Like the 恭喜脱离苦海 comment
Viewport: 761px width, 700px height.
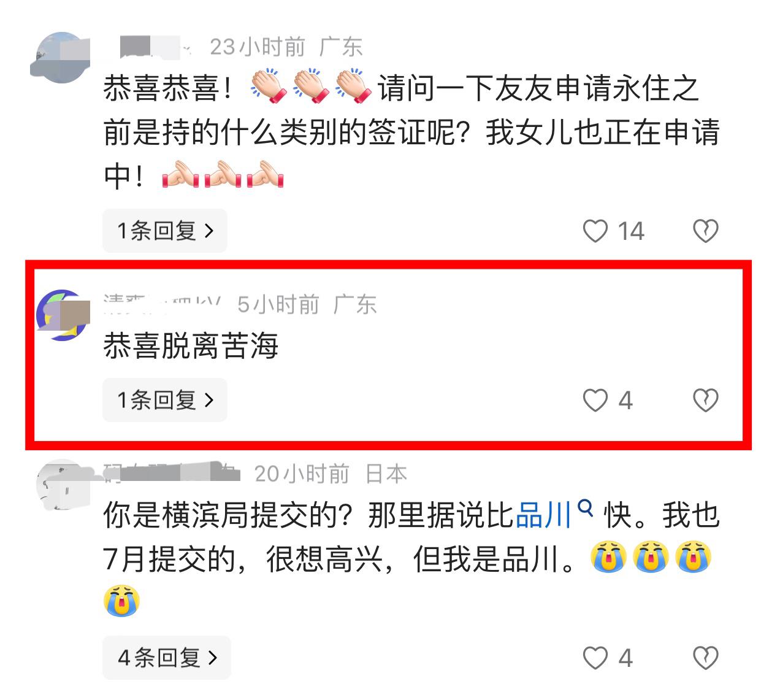click(595, 401)
